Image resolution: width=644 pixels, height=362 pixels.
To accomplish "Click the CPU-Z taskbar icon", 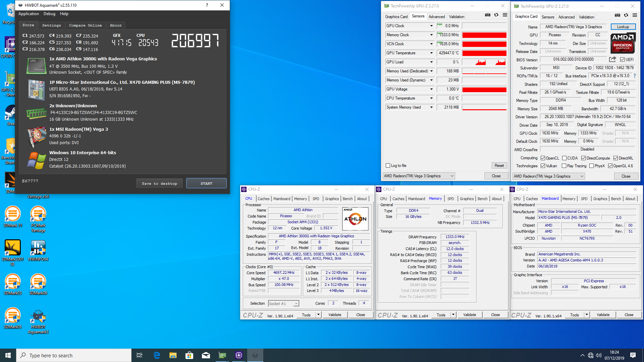I will [x=239, y=355].
